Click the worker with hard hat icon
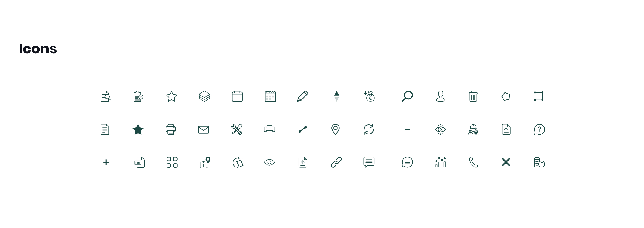This screenshot has width=644, height=228. tap(473, 129)
